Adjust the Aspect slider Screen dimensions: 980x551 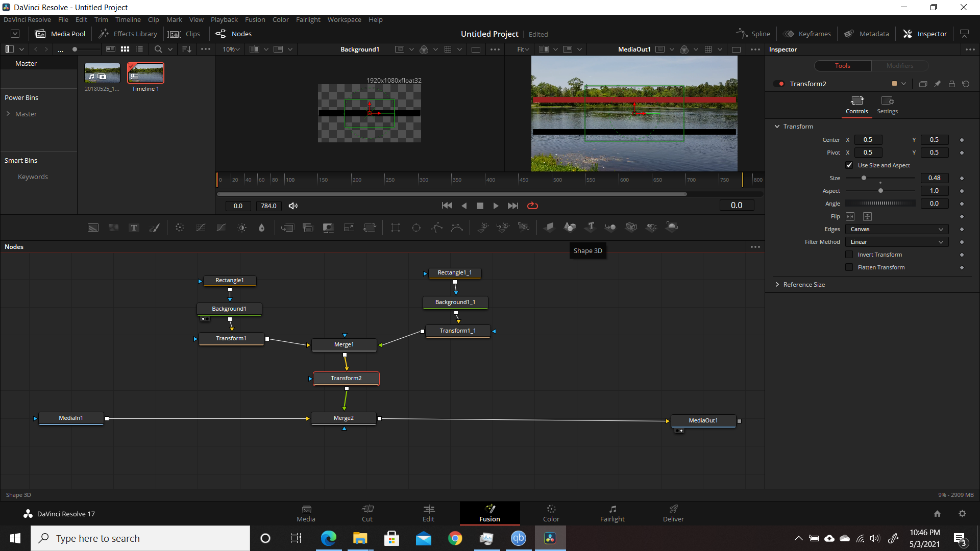880,191
